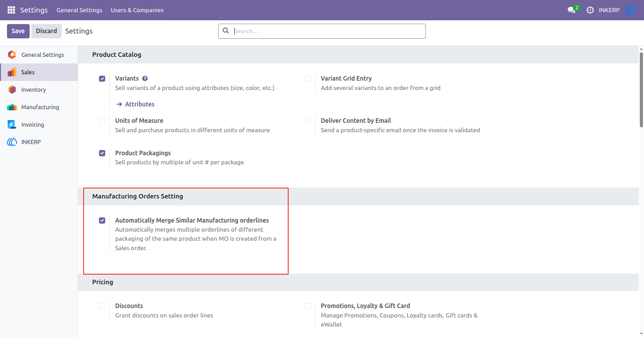This screenshot has height=337, width=644.
Task: Enable Variant Grid Entry checkbox
Action: (x=308, y=78)
